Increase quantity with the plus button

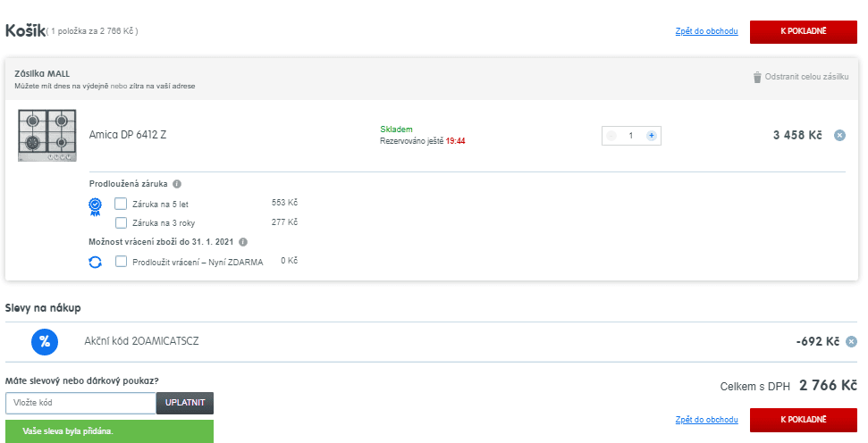652,136
